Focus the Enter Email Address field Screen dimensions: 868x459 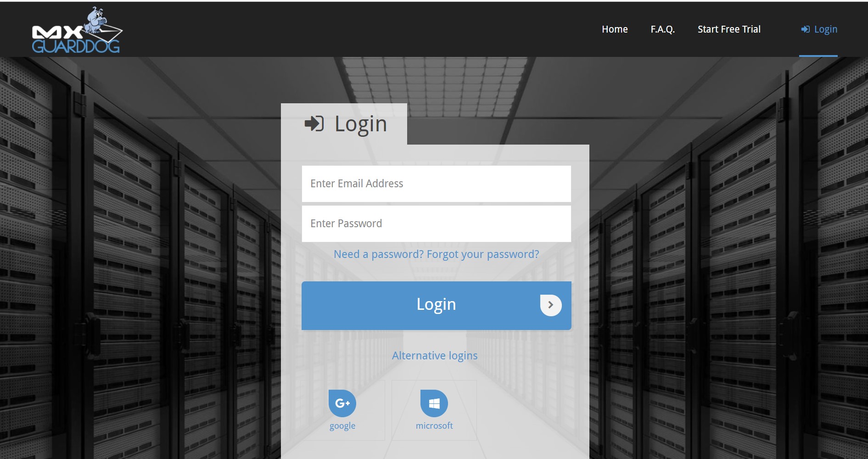pos(436,184)
